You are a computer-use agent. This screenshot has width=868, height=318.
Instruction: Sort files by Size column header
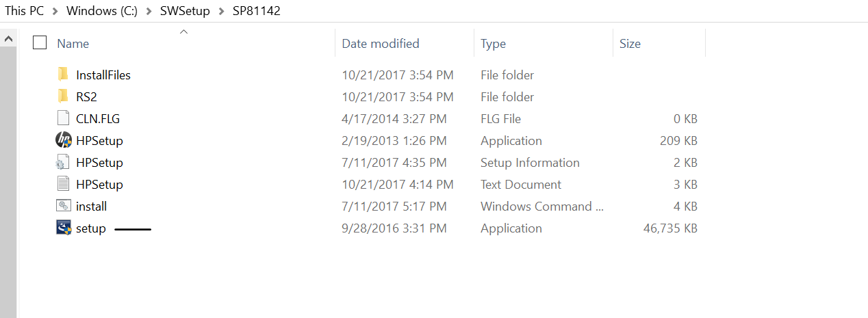pos(630,44)
